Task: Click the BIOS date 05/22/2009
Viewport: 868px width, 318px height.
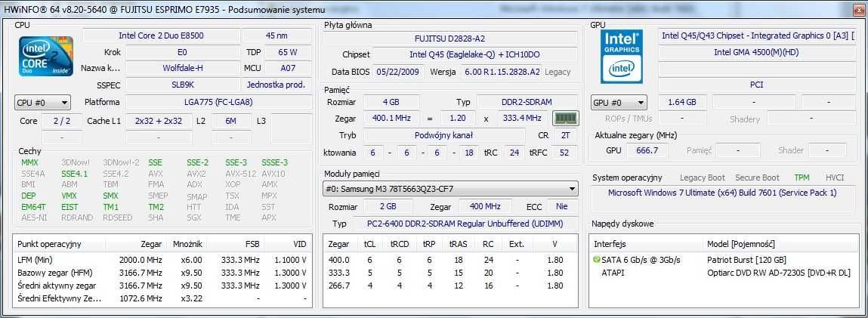Action: 400,72
